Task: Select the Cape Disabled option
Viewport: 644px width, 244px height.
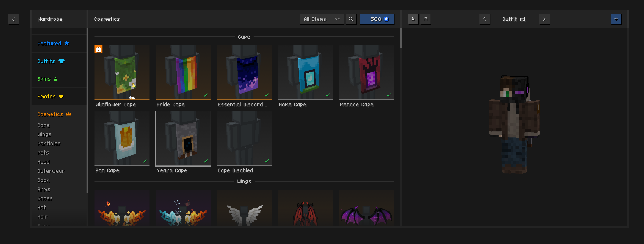Action: coord(244,138)
